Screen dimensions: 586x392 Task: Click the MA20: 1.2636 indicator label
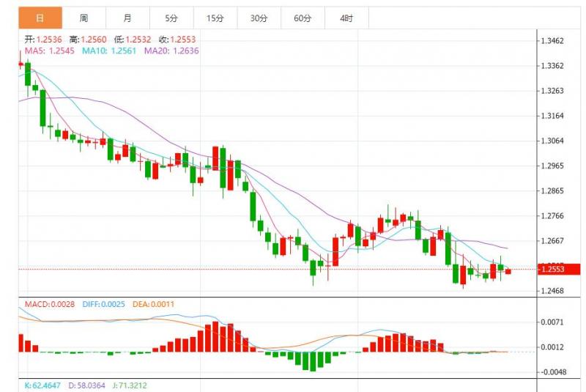pos(171,51)
